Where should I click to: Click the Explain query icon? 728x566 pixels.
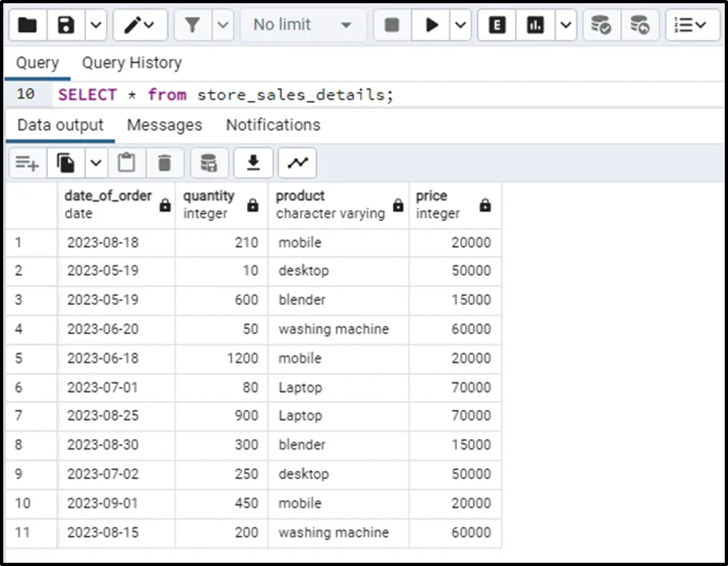[x=497, y=25]
